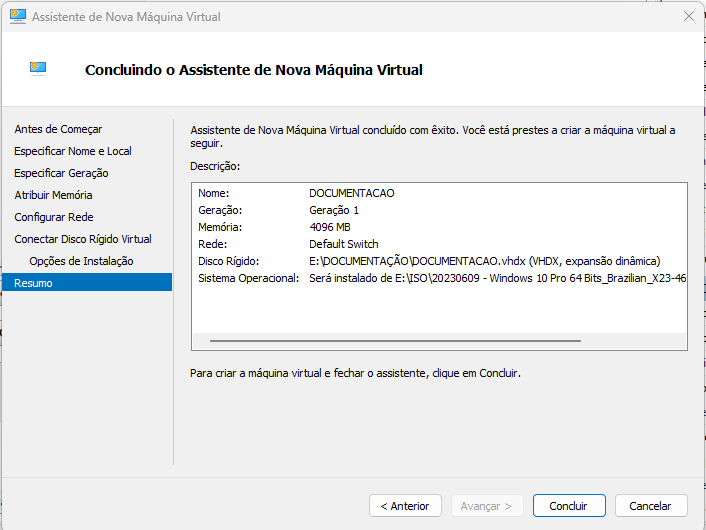Switch to the Atribuir Memória step

pyautogui.click(x=53, y=195)
